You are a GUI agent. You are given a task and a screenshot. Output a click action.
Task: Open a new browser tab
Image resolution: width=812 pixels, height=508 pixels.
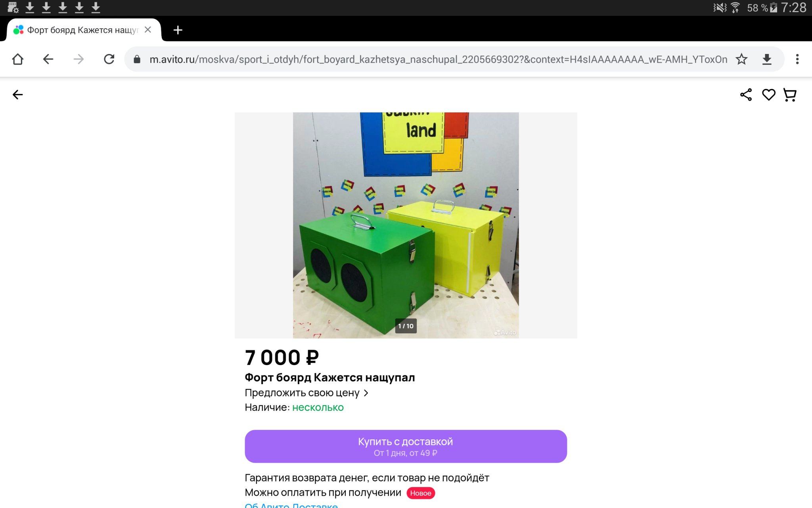[x=178, y=30]
